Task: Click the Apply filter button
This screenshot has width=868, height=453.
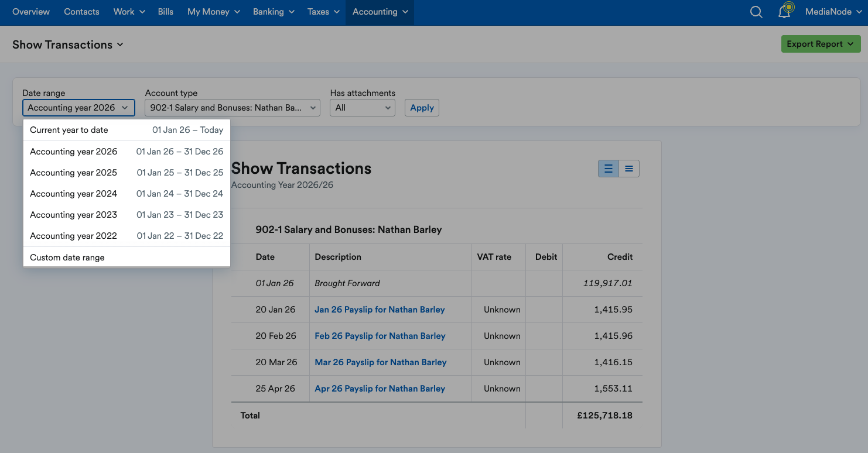Action: 422,108
